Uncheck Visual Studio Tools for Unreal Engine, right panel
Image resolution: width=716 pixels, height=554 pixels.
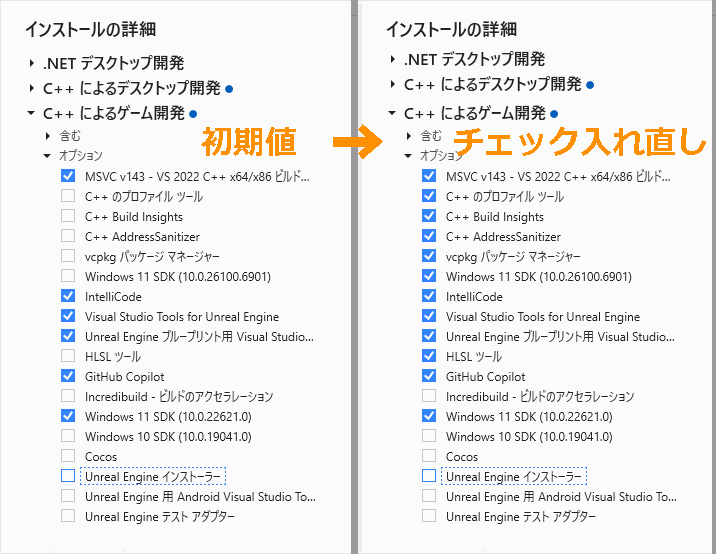click(429, 316)
